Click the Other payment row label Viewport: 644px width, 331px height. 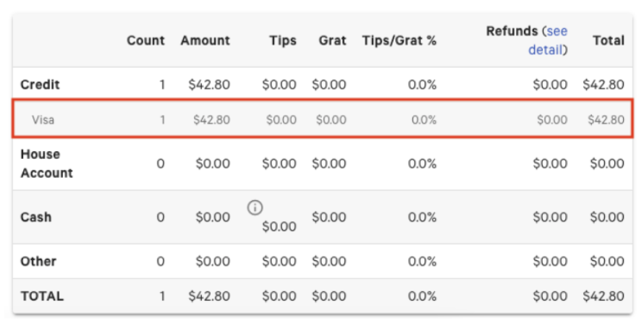(x=38, y=261)
